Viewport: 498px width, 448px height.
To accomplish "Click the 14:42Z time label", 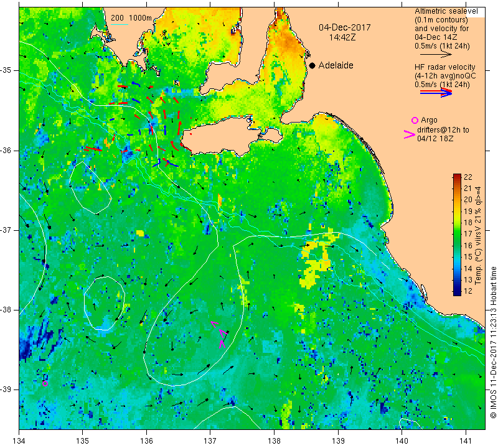I will point(342,37).
